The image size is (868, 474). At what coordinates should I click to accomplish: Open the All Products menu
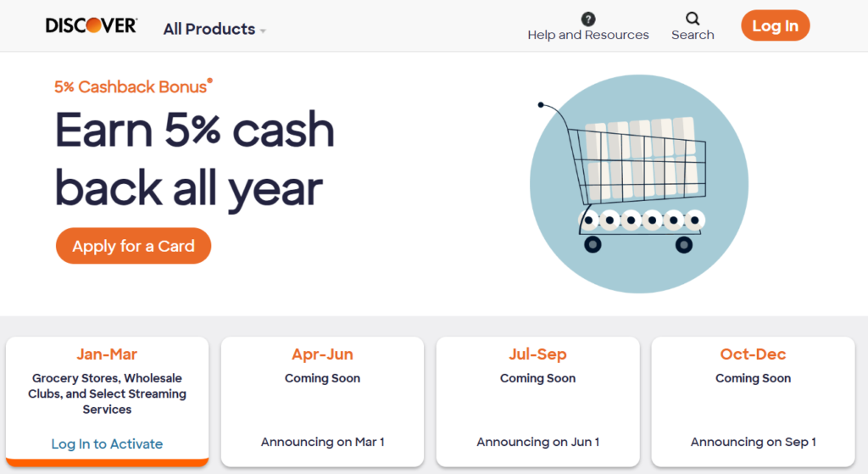pyautogui.click(x=209, y=29)
